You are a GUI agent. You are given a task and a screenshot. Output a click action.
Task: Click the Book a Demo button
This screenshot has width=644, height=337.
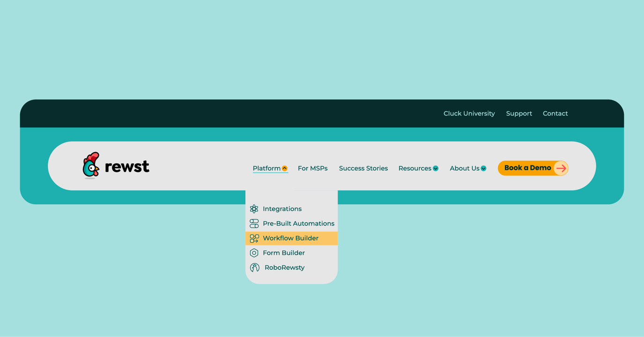tap(533, 168)
